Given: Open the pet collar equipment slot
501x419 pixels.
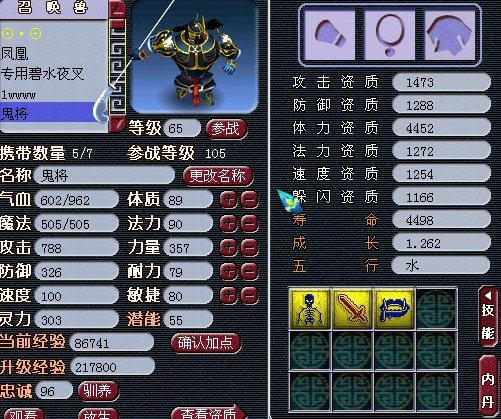Looking at the screenshot, I should coord(330,35).
